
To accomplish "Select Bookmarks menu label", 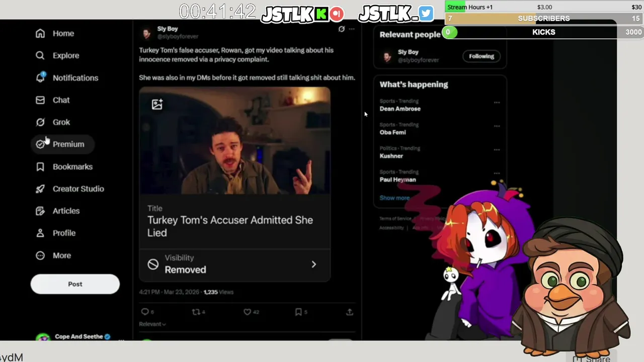I will coord(72,166).
